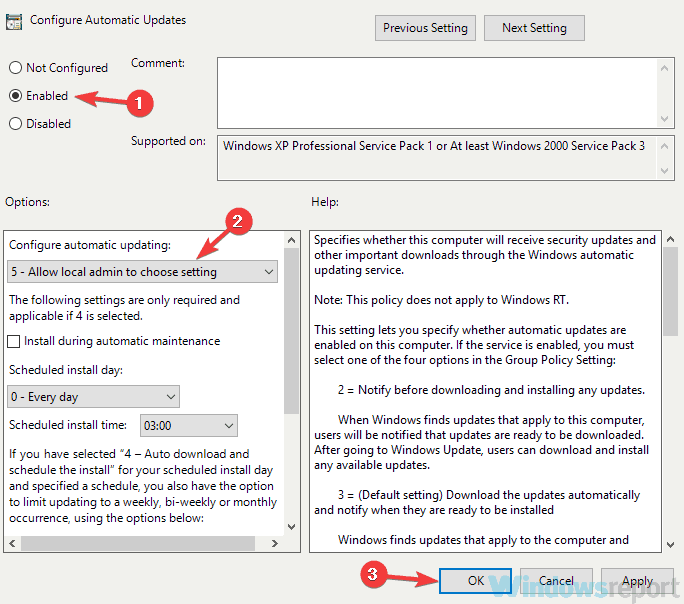Screen dimensions: 684x604
Task: Click the 'Comment:' label
Action: (158, 63)
